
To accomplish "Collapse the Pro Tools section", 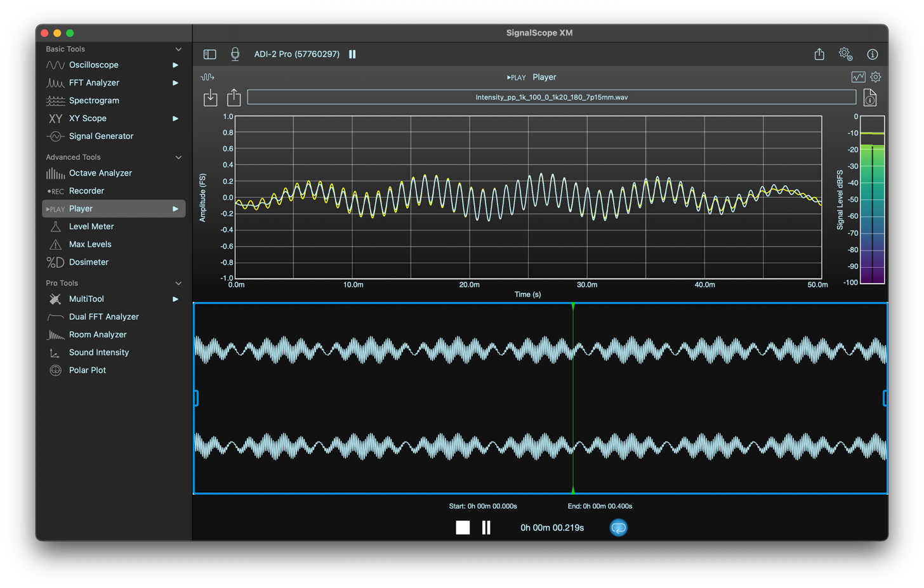I will tap(178, 284).
